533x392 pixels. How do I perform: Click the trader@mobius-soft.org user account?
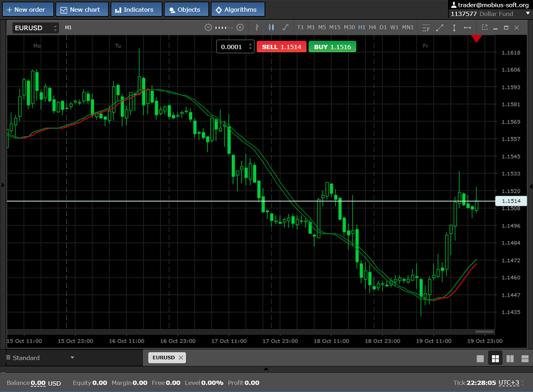[490, 5]
